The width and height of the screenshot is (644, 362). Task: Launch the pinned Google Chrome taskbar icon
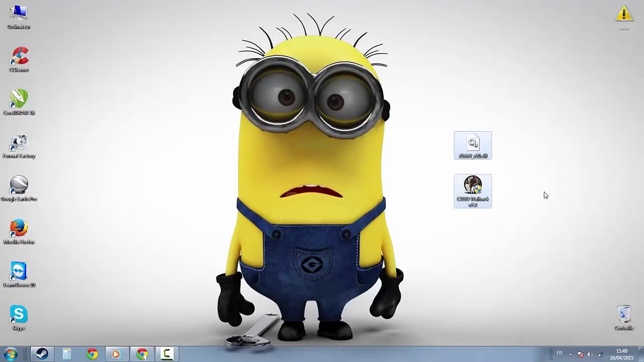point(92,354)
